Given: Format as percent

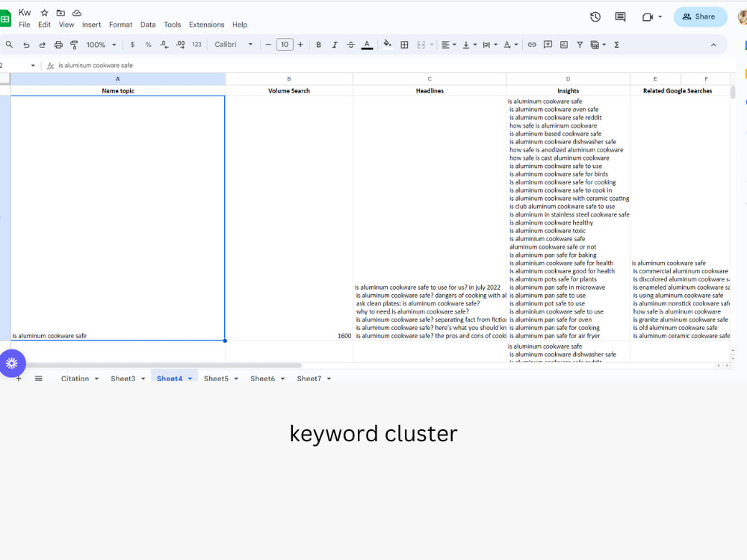Looking at the screenshot, I should [148, 45].
